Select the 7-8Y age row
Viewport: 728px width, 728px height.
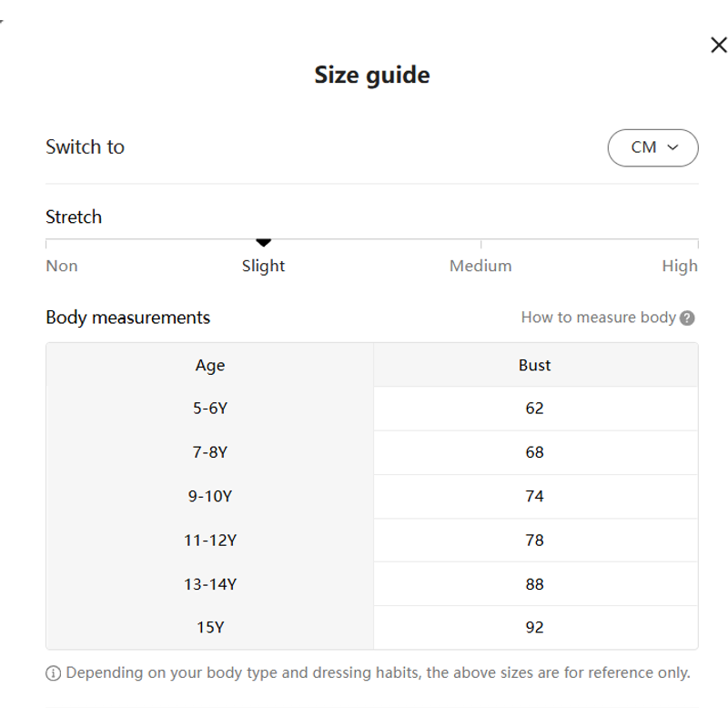click(210, 452)
